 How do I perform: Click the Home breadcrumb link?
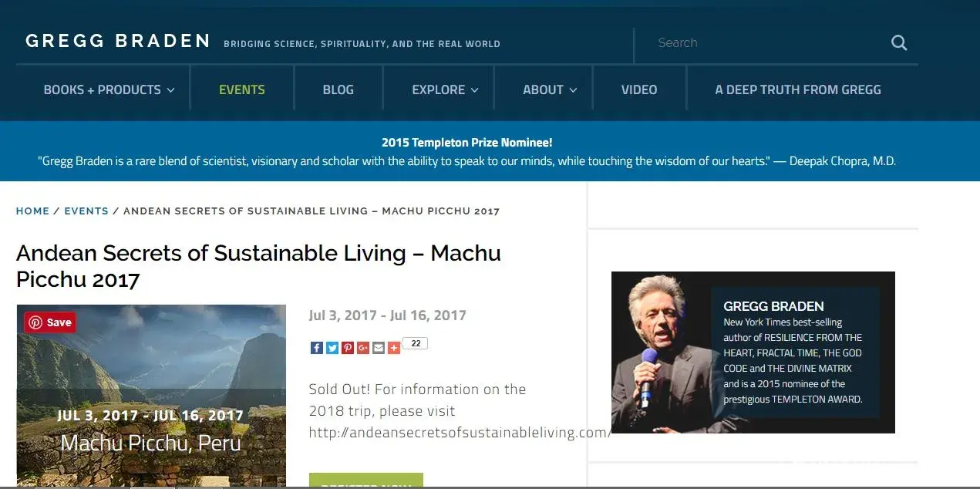[x=32, y=211]
